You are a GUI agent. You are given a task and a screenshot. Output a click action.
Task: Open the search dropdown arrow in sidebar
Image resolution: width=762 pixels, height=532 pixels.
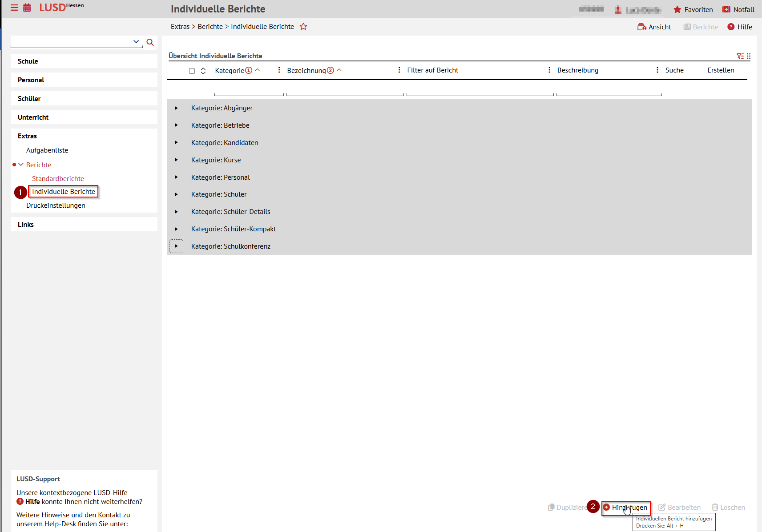click(x=136, y=41)
